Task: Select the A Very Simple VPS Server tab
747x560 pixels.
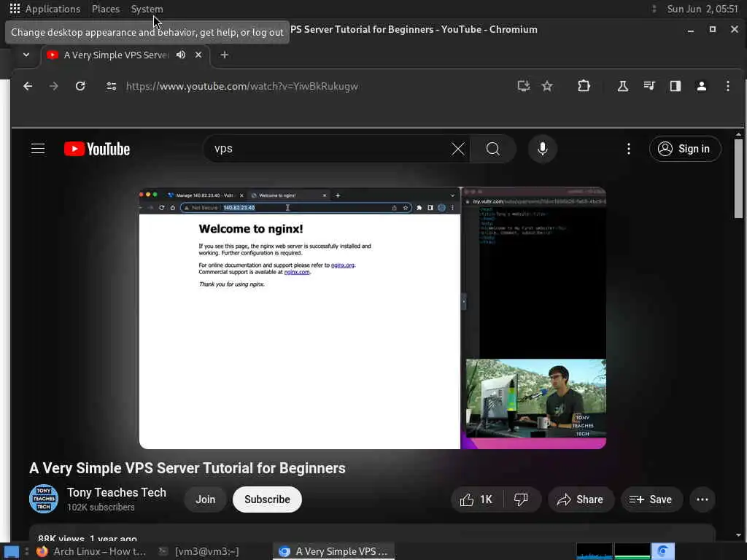Action: coord(116,55)
